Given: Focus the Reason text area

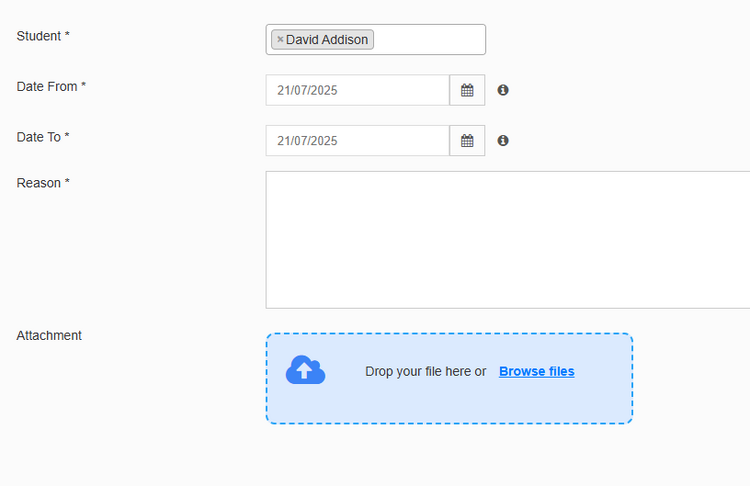Looking at the screenshot, I should [x=508, y=240].
